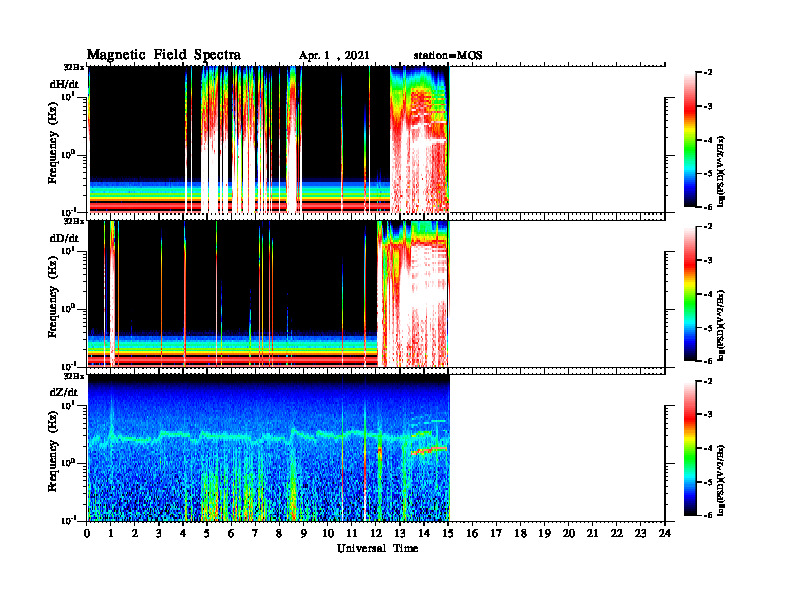Click hour 11 on the Universal Time axis
792x612 pixels.
[352, 533]
